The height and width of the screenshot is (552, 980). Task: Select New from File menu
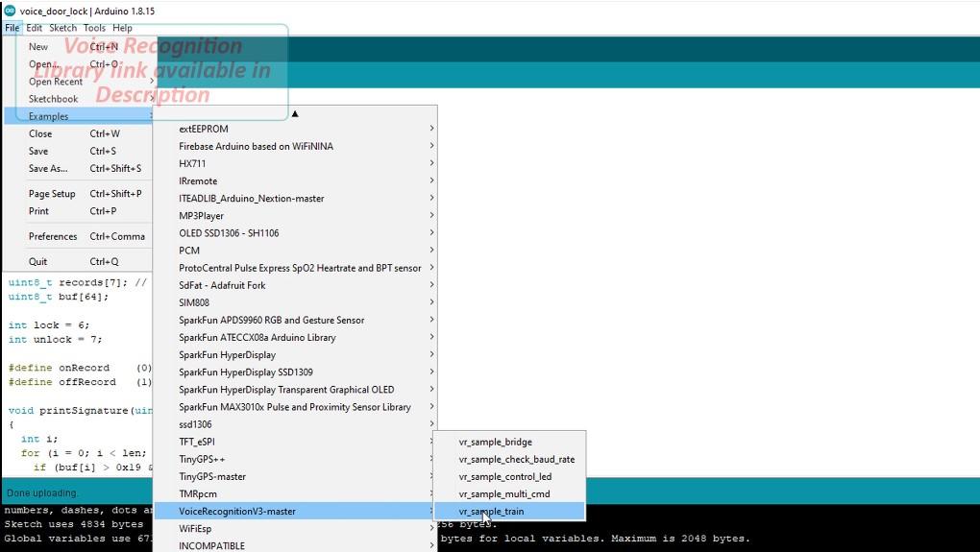pyautogui.click(x=78, y=47)
